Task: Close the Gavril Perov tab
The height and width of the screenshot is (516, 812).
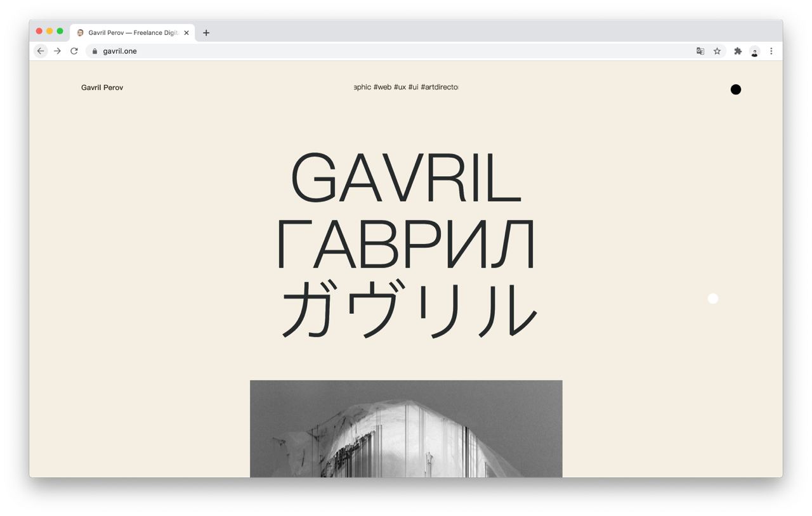Action: coord(187,33)
